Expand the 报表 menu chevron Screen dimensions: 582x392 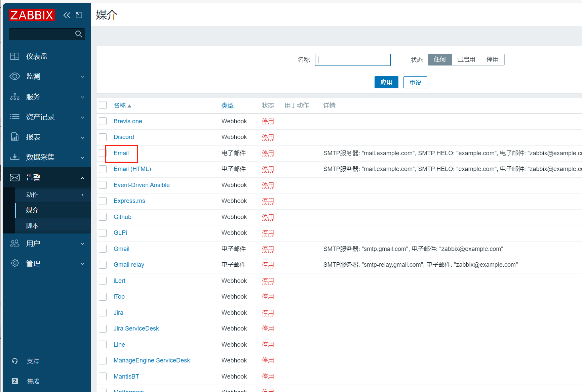83,137
